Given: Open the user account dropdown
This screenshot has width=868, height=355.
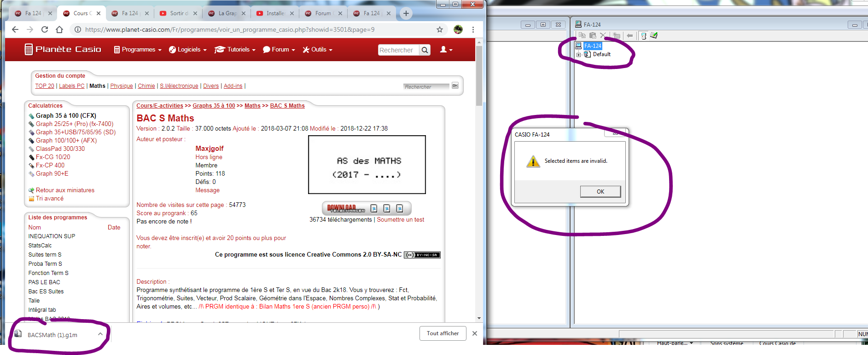Looking at the screenshot, I should pos(446,49).
